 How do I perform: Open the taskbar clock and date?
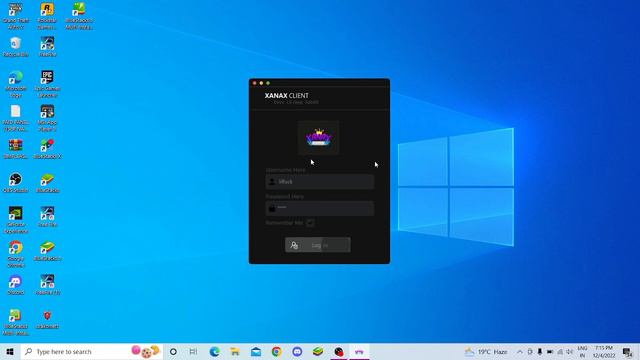(604, 351)
